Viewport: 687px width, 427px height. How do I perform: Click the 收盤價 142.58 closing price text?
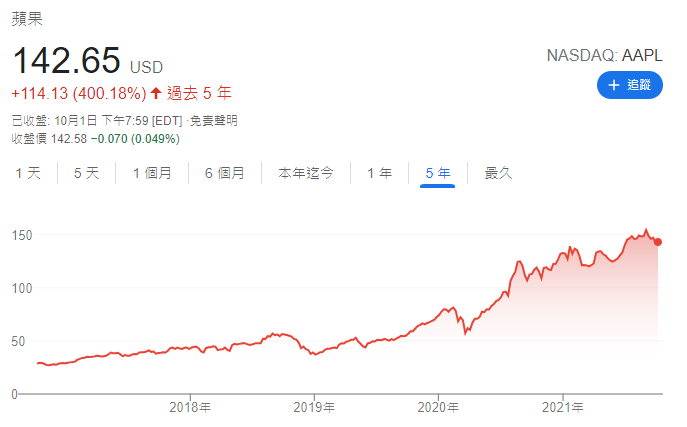click(x=49, y=139)
